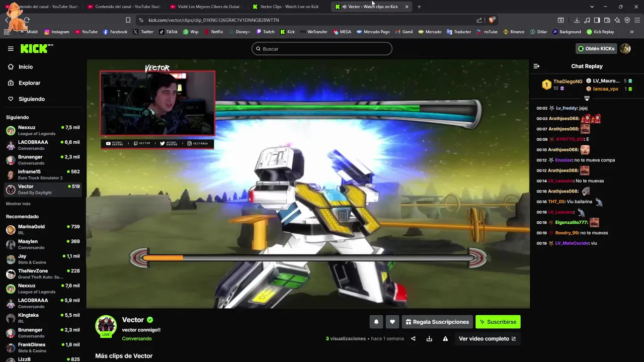Bookmark this page icon
Viewport: 644px width, 362px height.
[x=128, y=20]
